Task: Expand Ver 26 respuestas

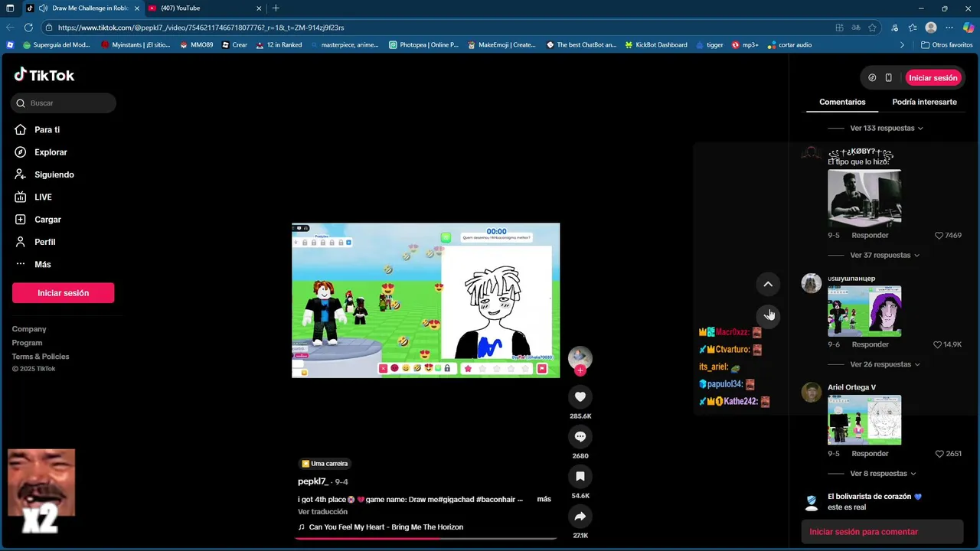Action: coord(885,364)
